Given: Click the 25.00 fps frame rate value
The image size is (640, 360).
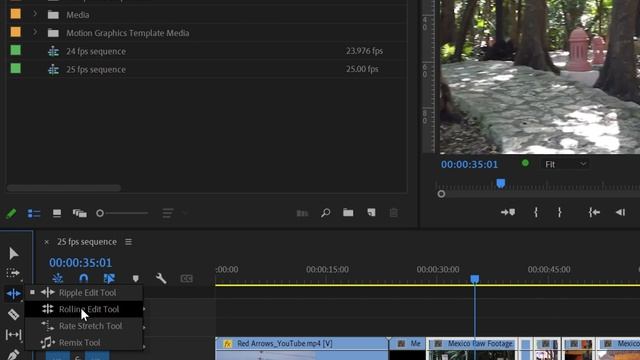Looking at the screenshot, I should (362, 69).
